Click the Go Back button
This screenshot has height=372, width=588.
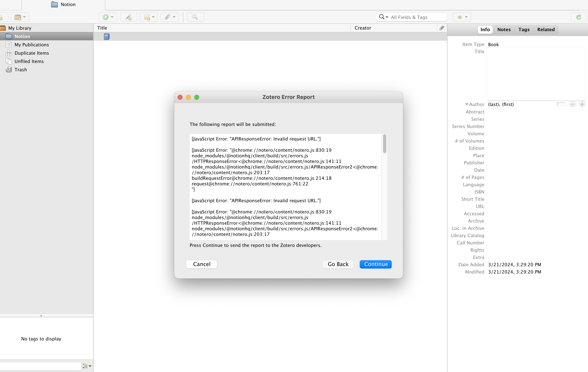pyautogui.click(x=338, y=264)
